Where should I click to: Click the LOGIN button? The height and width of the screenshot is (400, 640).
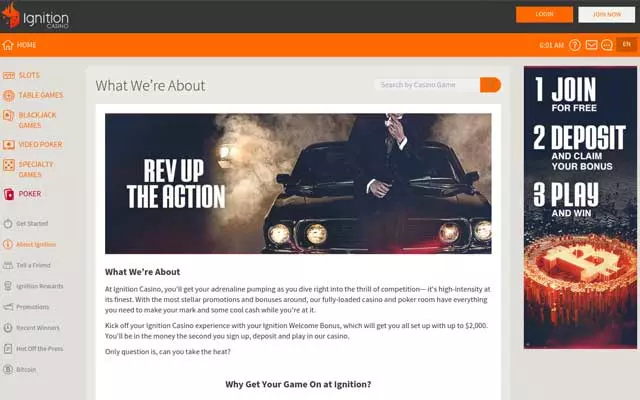pyautogui.click(x=544, y=14)
